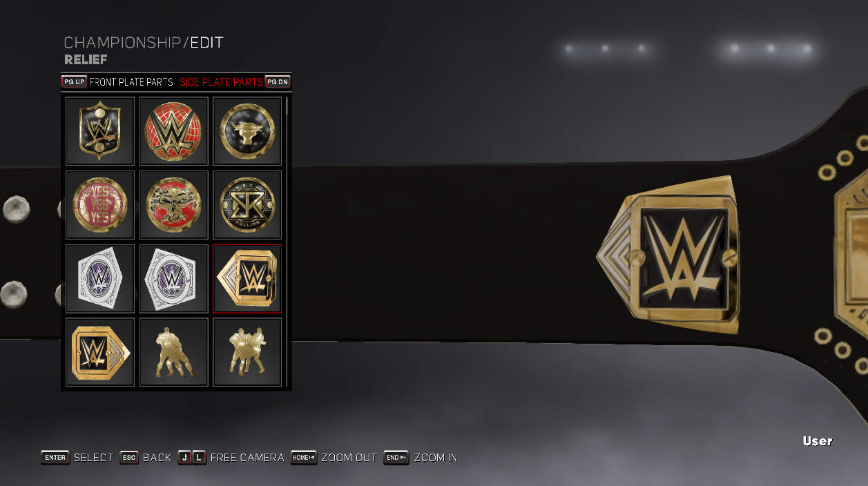Choose the highlighted gold WWE side plate
This screenshot has width=868, height=486.
(247, 279)
